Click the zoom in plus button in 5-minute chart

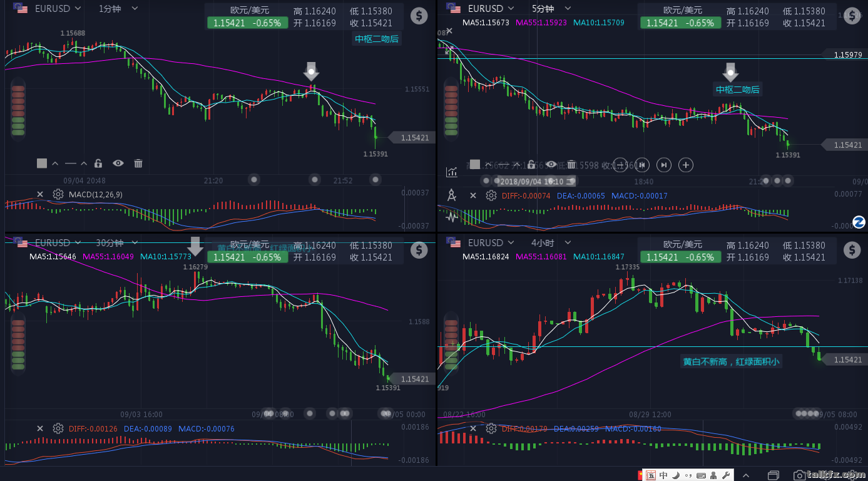(686, 165)
